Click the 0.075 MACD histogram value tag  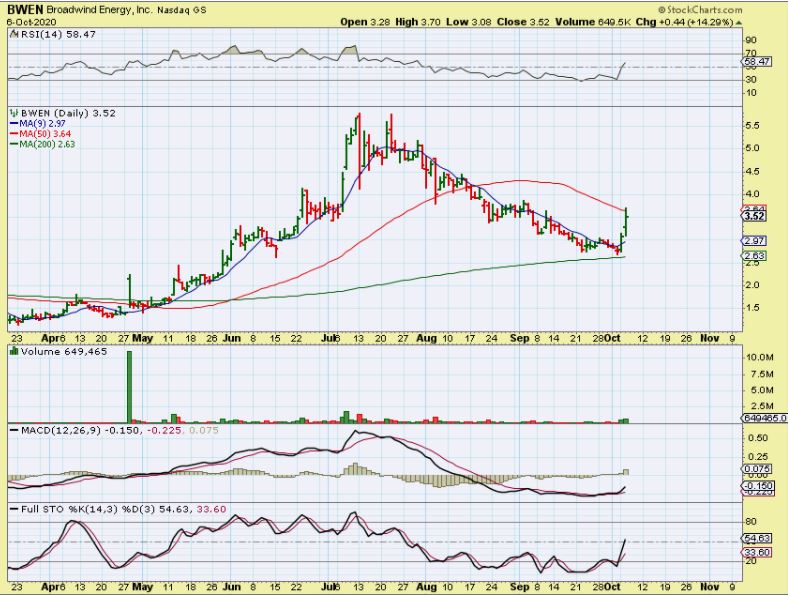[756, 469]
